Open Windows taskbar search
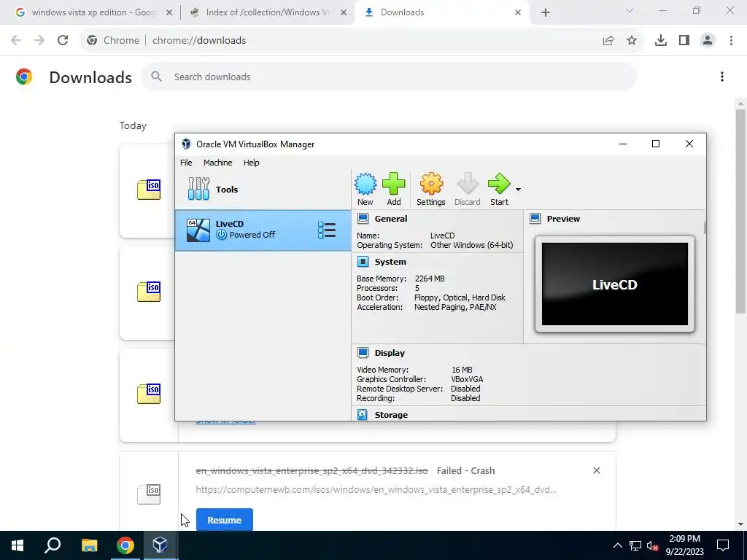This screenshot has width=747, height=560. pos(53,545)
